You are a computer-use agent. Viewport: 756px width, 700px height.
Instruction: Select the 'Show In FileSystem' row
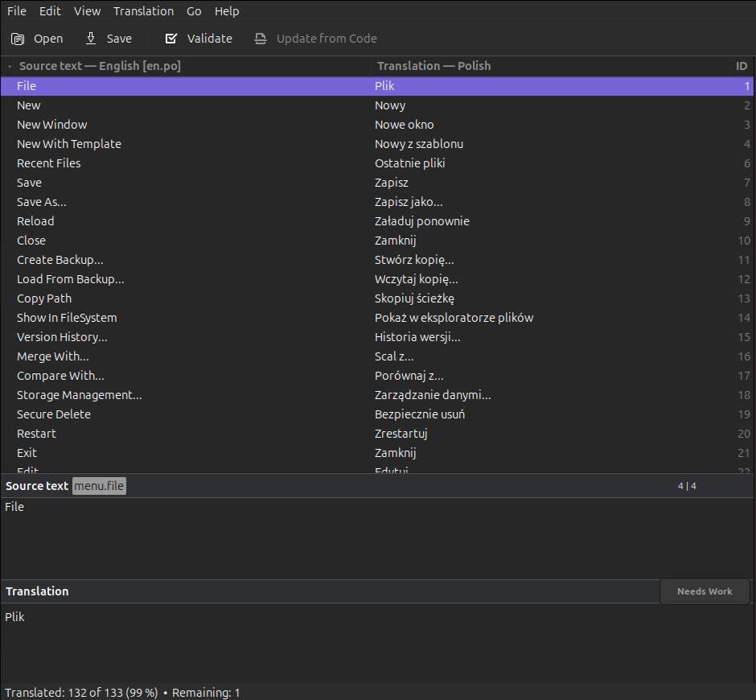[67, 318]
